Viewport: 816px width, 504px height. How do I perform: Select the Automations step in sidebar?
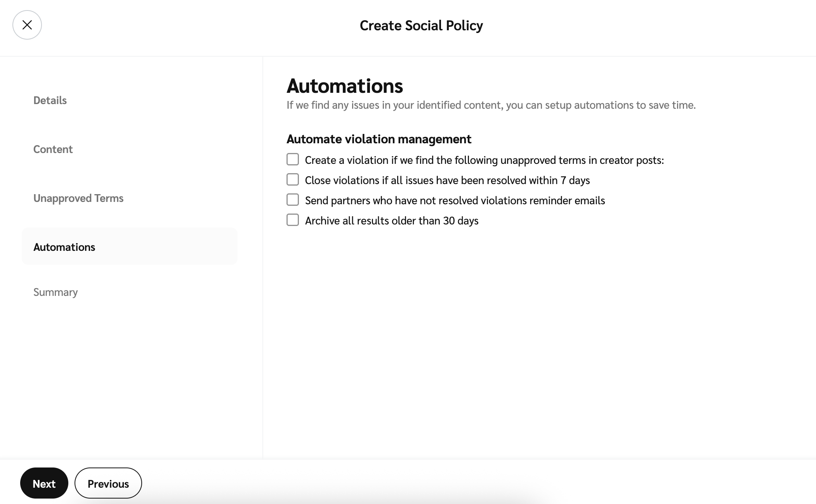[x=64, y=247]
